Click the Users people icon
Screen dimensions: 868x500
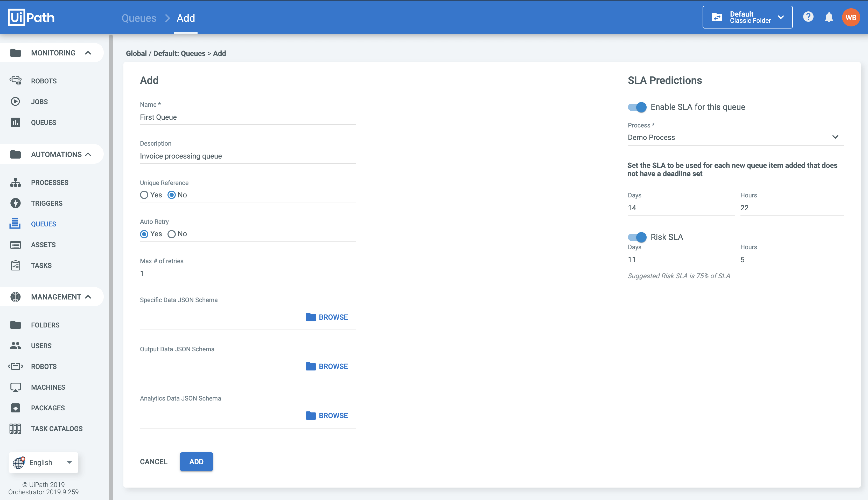16,346
